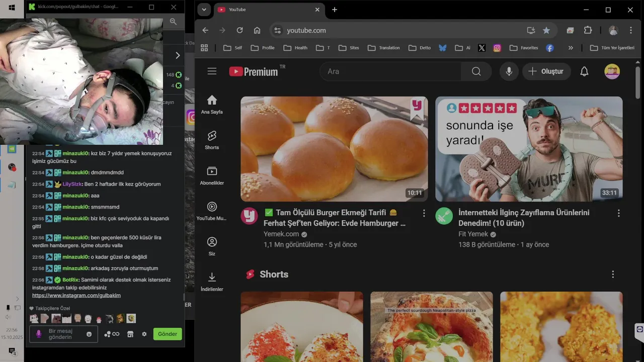Open İndirilenler in the sidebar

click(212, 282)
